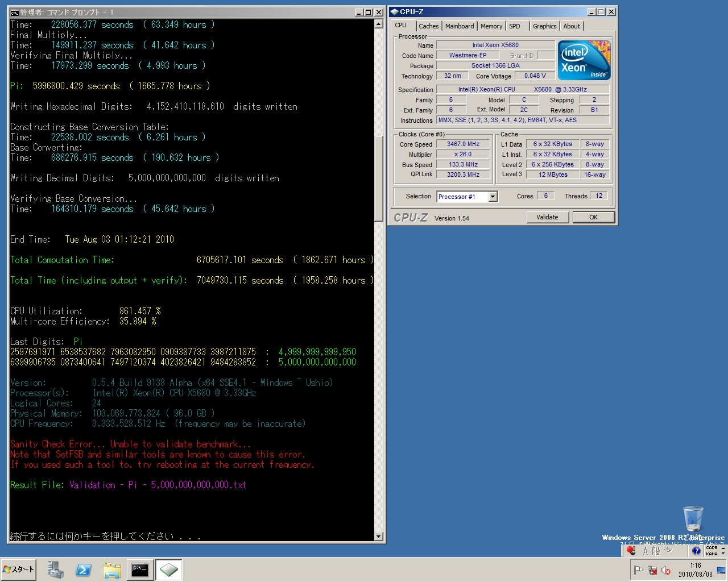
Task: Click the IME help question mark icon
Action: 696,551
